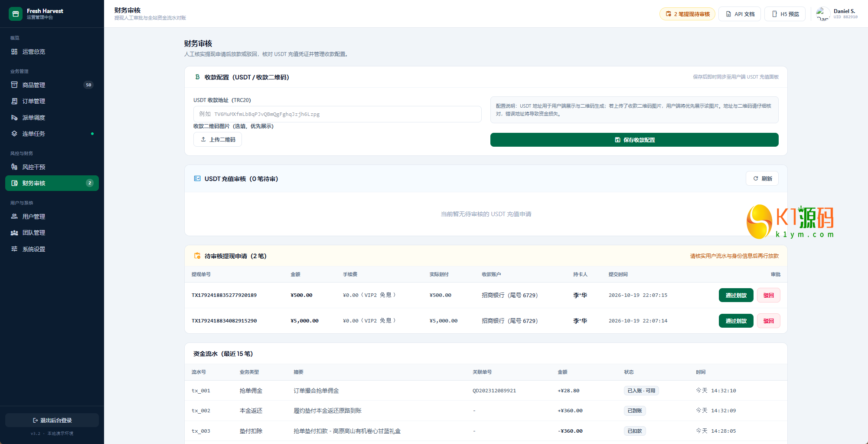Click -¥360.00 amount in tx_003 row

point(570,431)
